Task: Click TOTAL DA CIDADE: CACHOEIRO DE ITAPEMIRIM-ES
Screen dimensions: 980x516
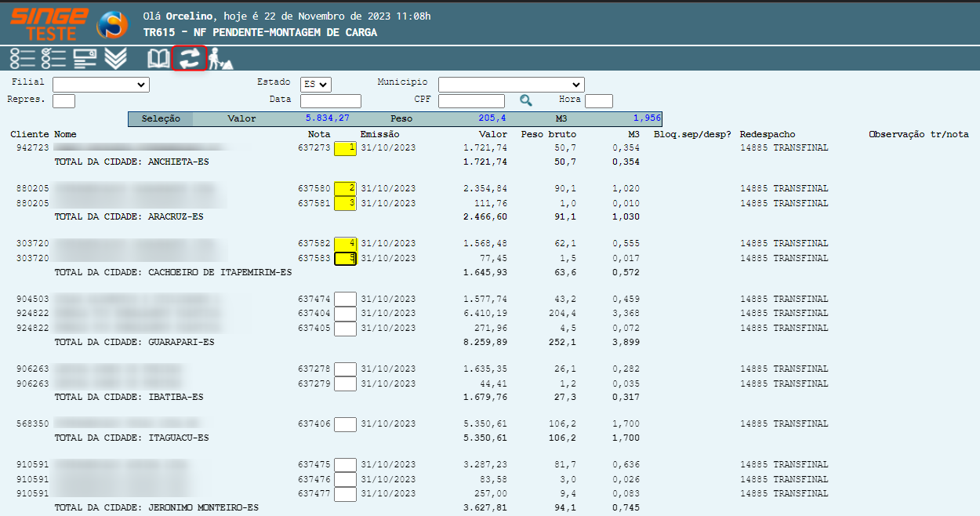Action: [172, 273]
